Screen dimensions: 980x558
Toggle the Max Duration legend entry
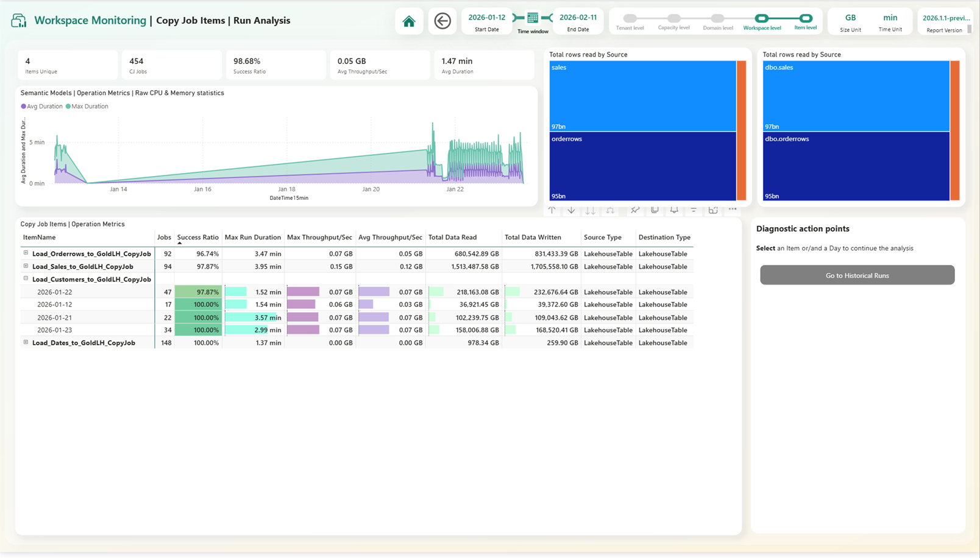(87, 106)
